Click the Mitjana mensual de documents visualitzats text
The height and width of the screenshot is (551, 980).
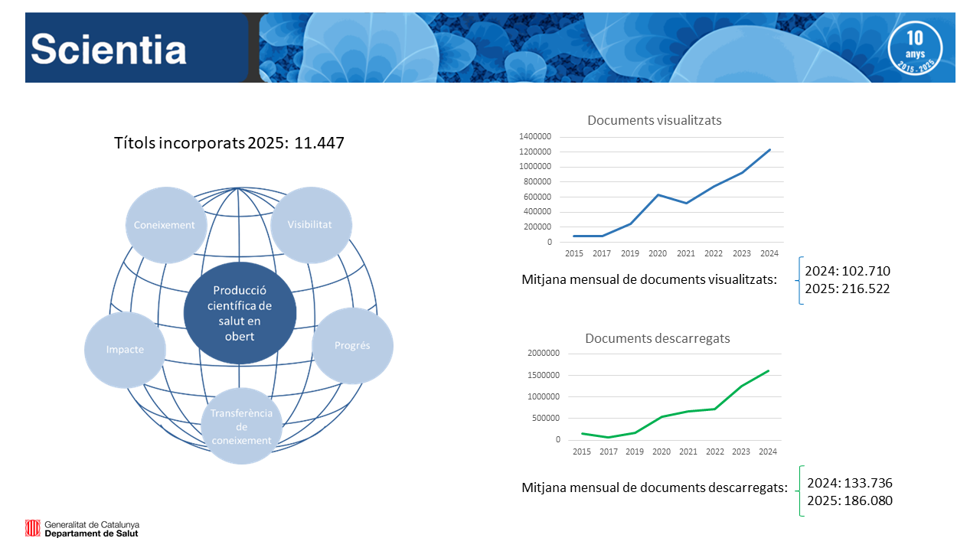coord(649,280)
